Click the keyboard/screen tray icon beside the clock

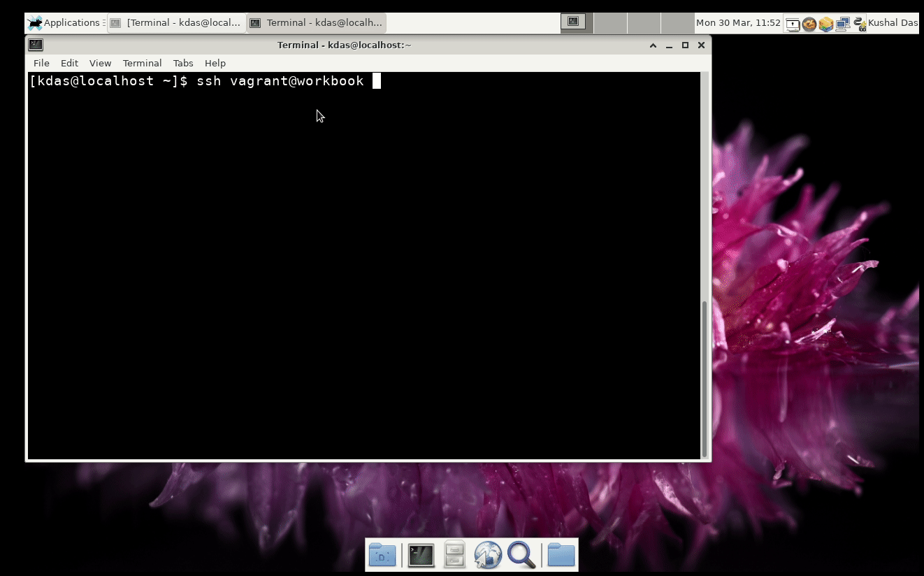793,24
